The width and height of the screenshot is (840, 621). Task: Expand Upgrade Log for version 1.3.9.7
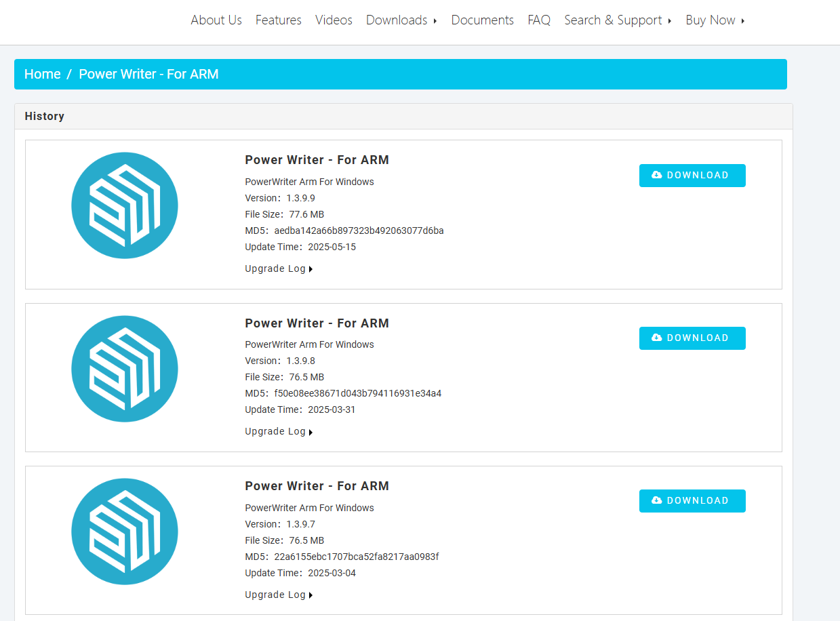279,595
